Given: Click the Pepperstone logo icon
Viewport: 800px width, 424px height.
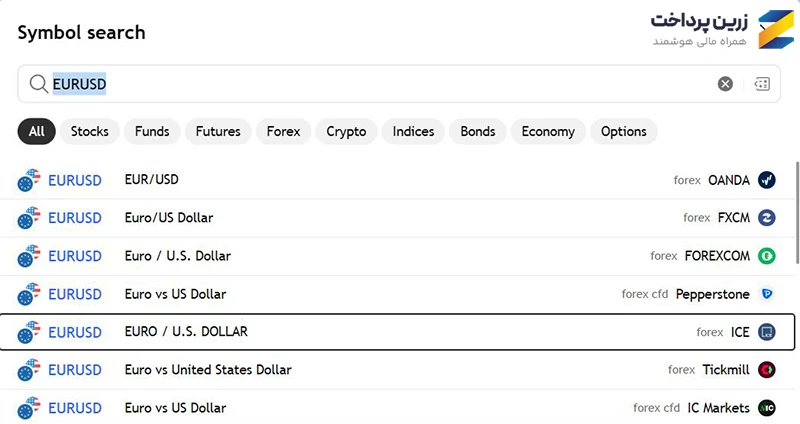Looking at the screenshot, I should [x=766, y=294].
